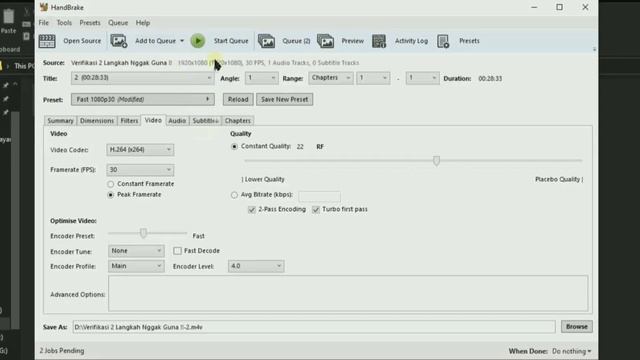
Task: Switch to the Summary tab
Action: [60, 121]
